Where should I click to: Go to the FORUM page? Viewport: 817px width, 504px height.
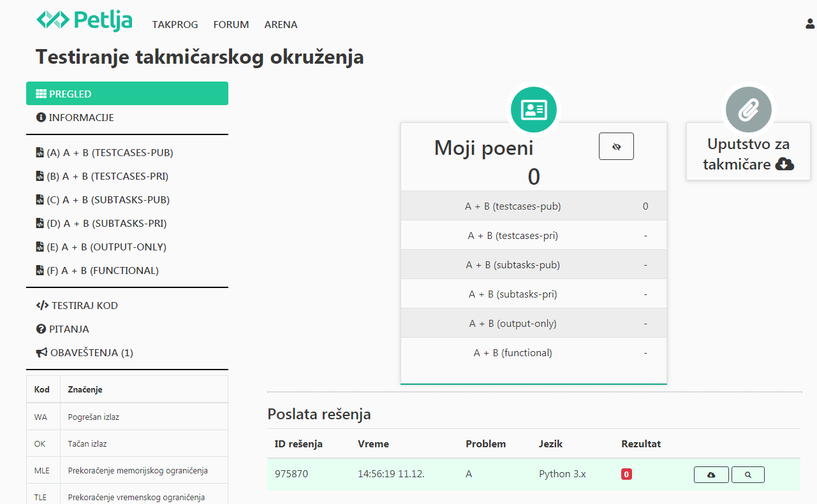coord(231,25)
